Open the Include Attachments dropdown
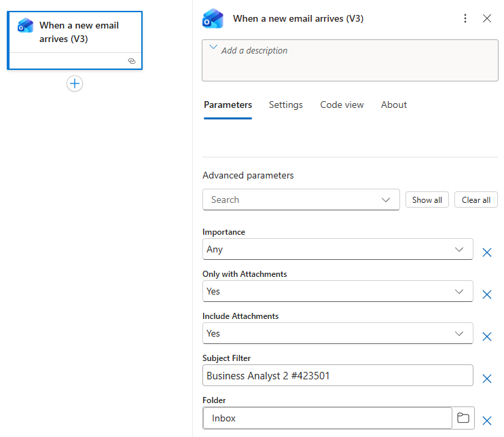The width and height of the screenshot is (504, 437). (338, 333)
